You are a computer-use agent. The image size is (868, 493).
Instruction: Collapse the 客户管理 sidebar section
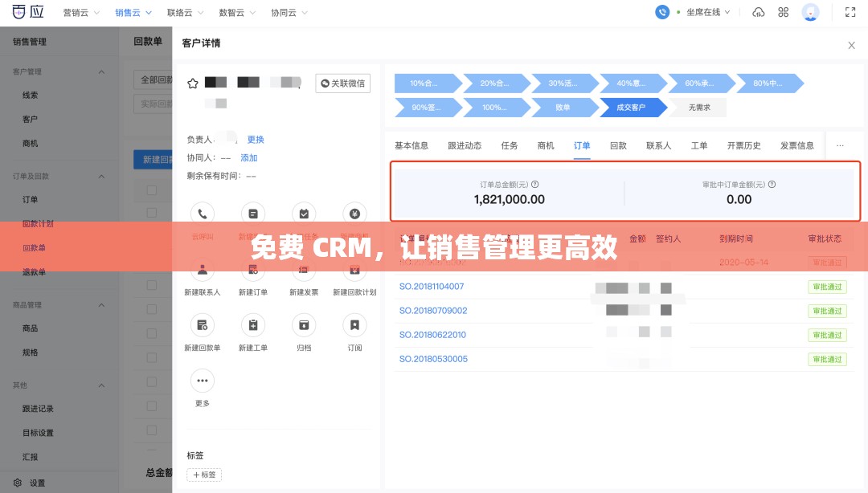pos(101,71)
